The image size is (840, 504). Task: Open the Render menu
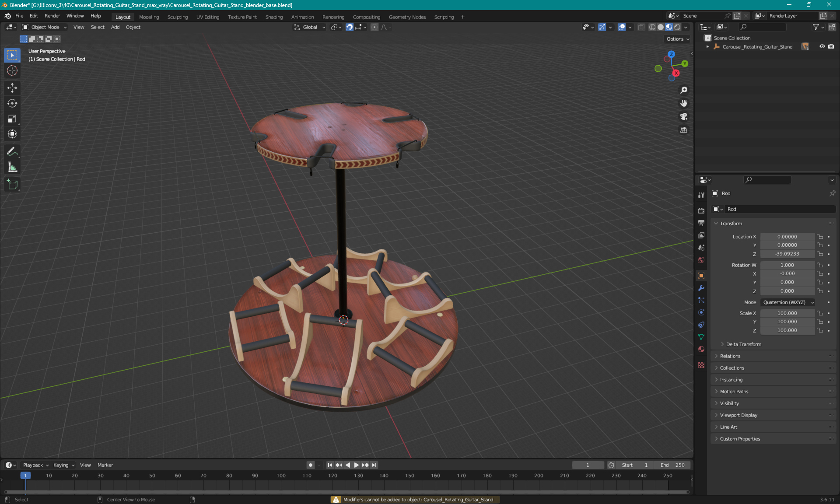tap(52, 16)
